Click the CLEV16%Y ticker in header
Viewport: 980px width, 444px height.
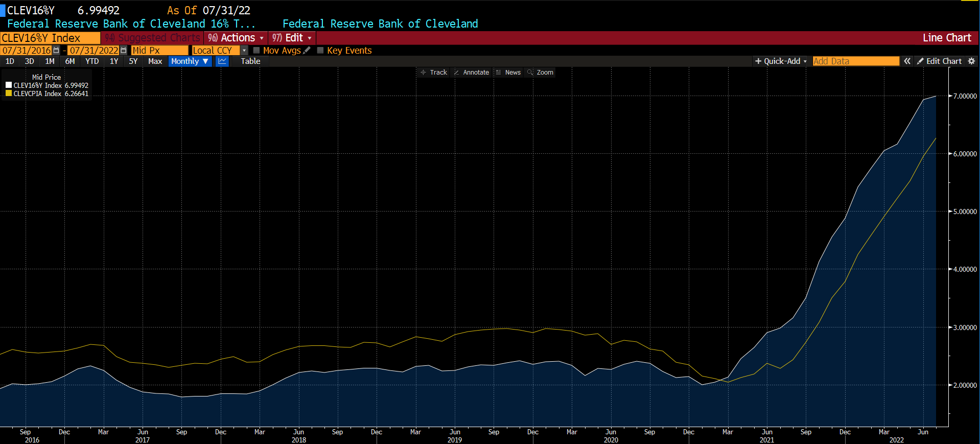(x=31, y=10)
